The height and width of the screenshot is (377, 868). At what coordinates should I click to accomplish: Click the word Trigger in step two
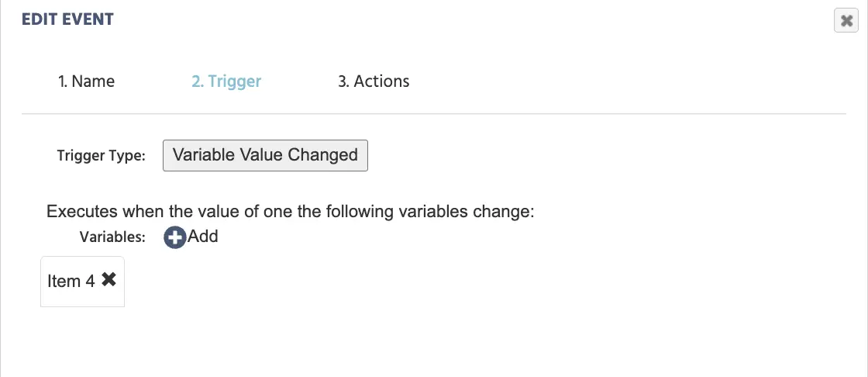[x=235, y=81]
